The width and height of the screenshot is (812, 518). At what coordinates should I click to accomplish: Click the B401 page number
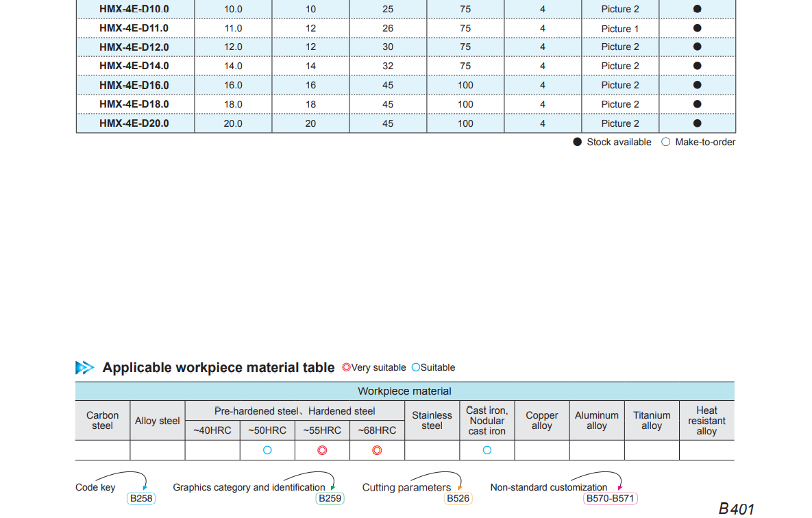[736, 508]
